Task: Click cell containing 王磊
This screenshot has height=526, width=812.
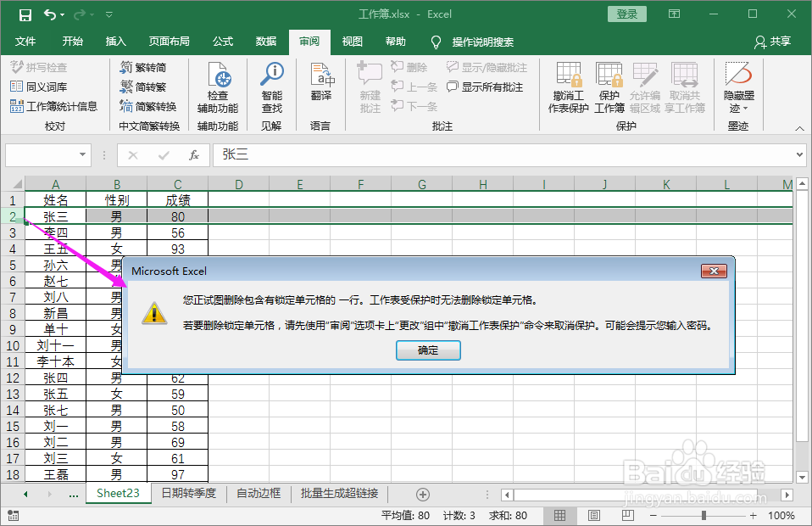Action: pos(55,474)
